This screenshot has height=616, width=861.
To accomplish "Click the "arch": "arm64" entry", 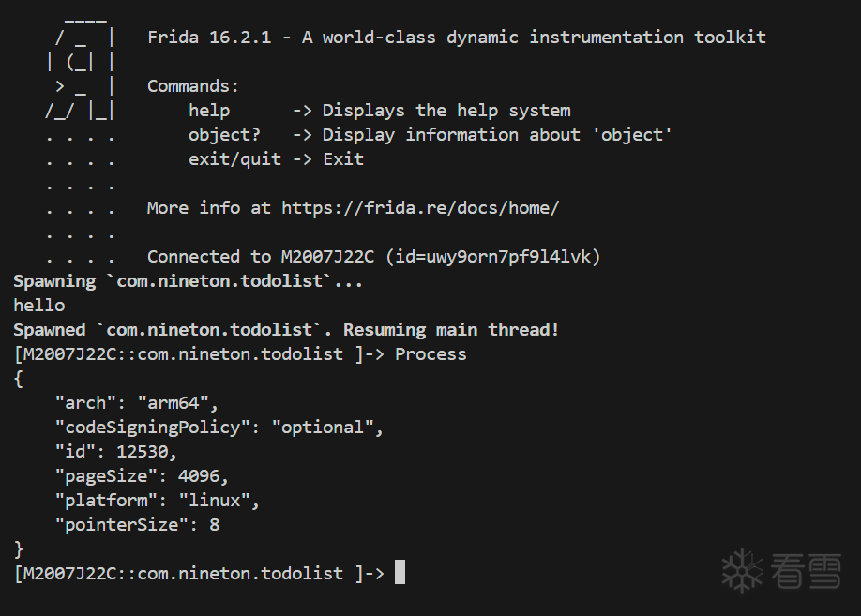I will pyautogui.click(x=137, y=403).
